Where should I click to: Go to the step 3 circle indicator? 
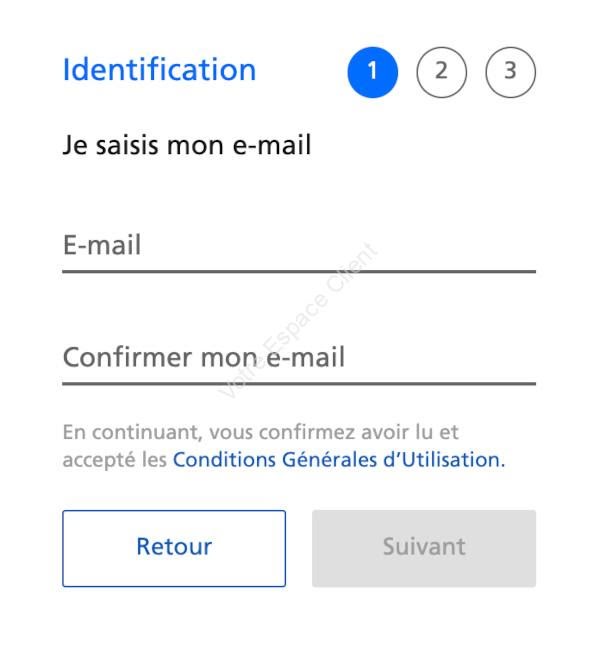point(510,73)
